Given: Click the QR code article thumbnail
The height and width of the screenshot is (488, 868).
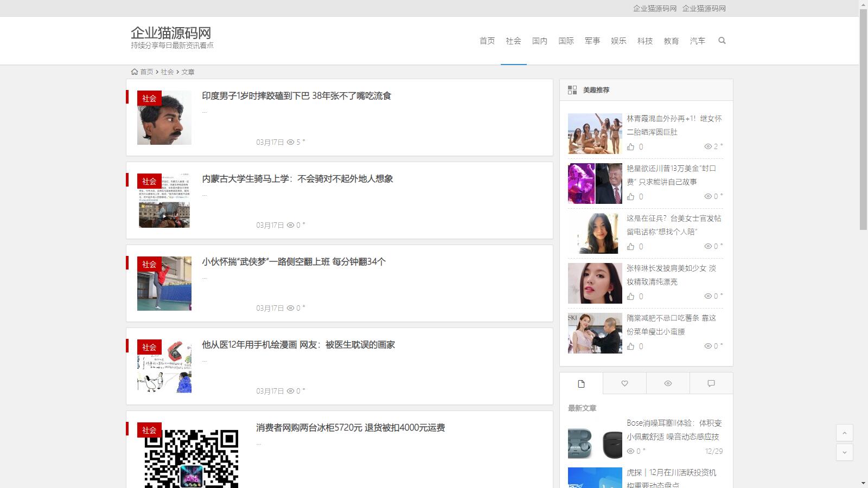Looking at the screenshot, I should tap(191, 458).
